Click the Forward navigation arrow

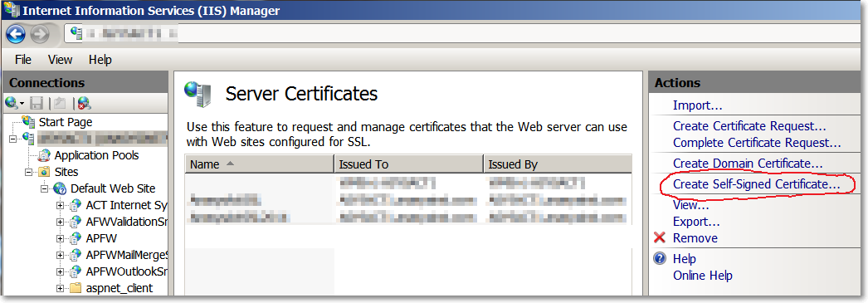pos(40,35)
